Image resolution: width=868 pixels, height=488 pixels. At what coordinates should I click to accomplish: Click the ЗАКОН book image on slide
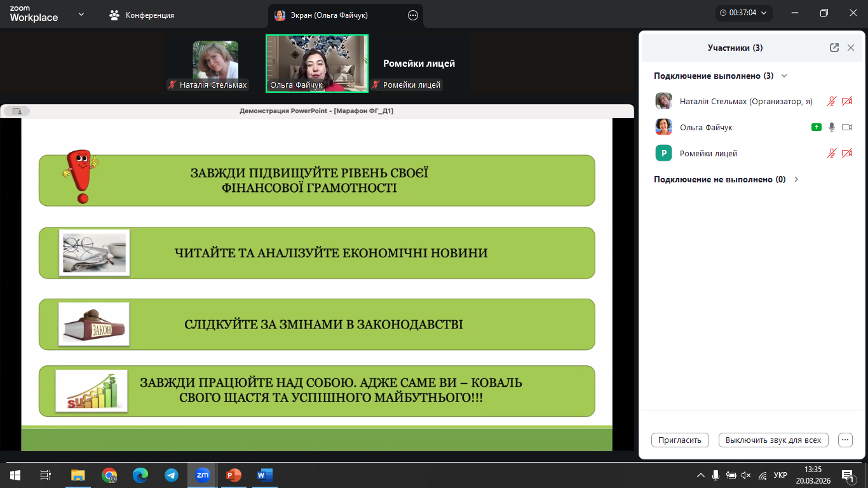pos(94,324)
